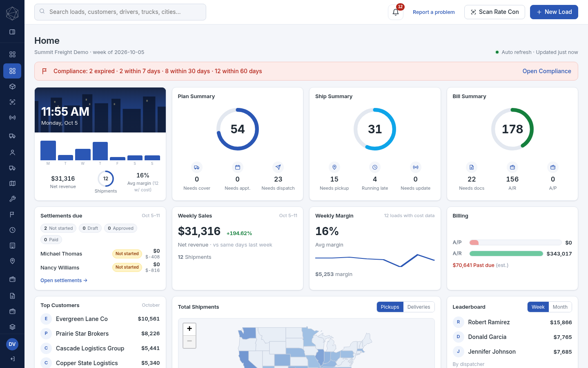Click the A/R green billing bar
Screen dimensions: 588x368
pyautogui.click(x=506, y=254)
